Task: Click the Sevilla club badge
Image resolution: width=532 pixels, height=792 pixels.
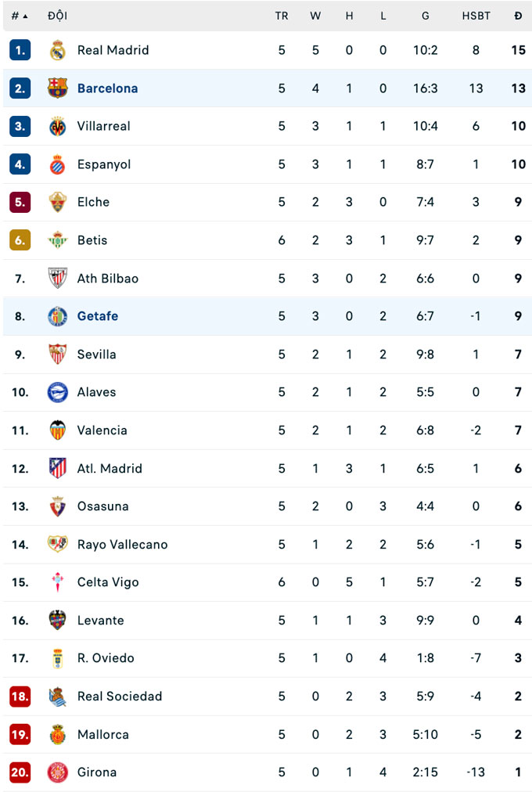Action: click(58, 355)
